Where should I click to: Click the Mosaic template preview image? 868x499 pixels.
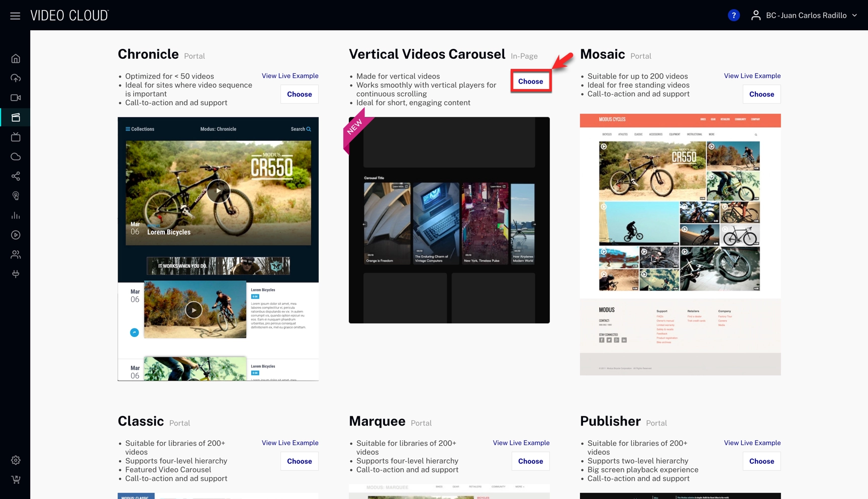pos(680,244)
